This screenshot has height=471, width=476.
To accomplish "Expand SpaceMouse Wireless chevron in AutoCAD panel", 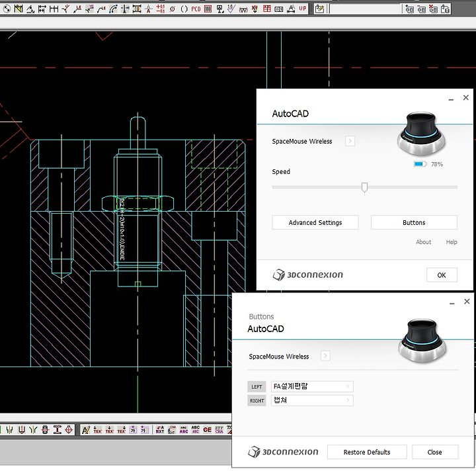I will 350,141.
